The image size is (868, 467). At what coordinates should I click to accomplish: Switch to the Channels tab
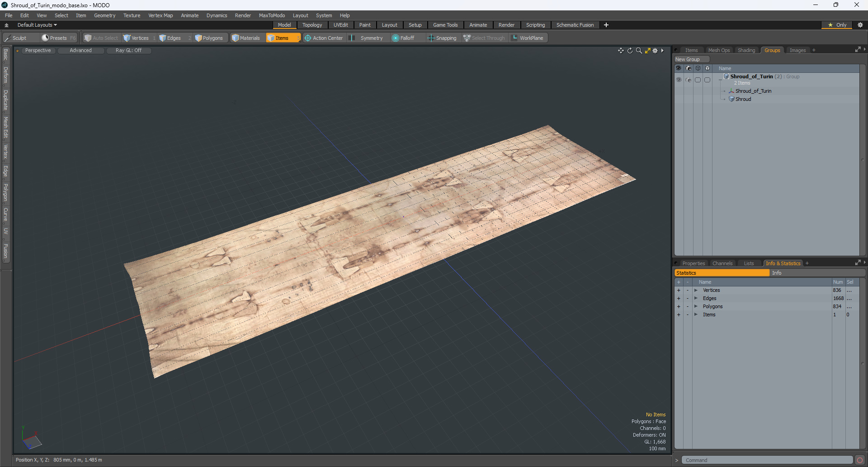pos(722,263)
